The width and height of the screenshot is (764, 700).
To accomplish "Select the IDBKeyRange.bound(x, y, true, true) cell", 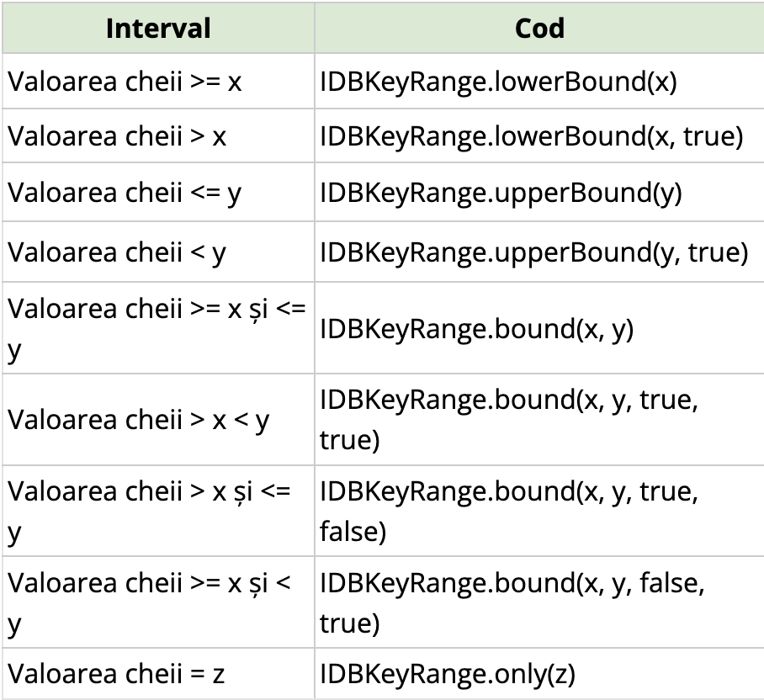I will (x=539, y=420).
